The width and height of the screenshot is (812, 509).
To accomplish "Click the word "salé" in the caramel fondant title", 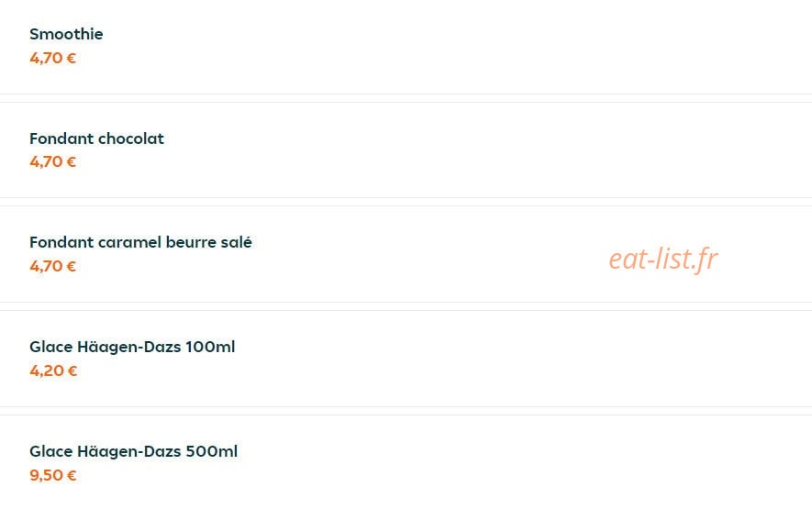I will pos(236,242).
